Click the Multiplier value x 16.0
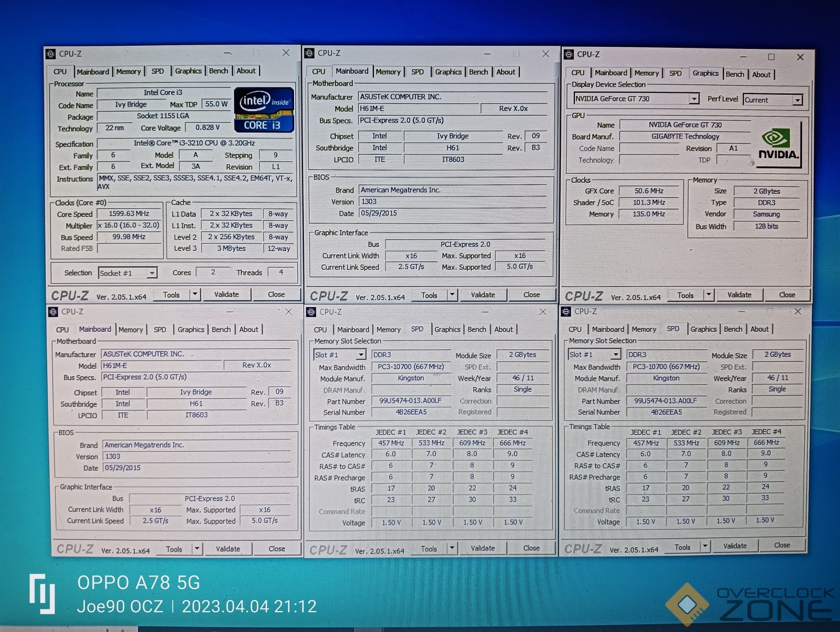The width and height of the screenshot is (840, 632). tap(129, 225)
